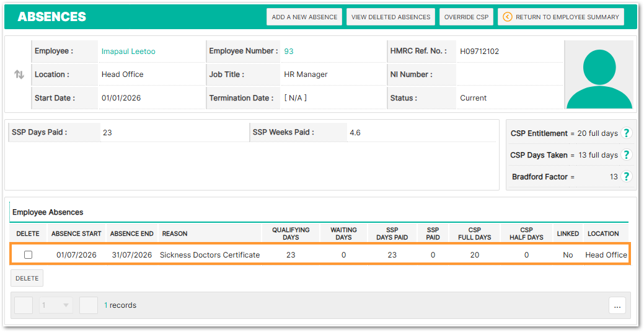This screenshot has width=644, height=332.
Task: Tick the delete checkbox for the 01/07/2026 absence
Action: 28,254
